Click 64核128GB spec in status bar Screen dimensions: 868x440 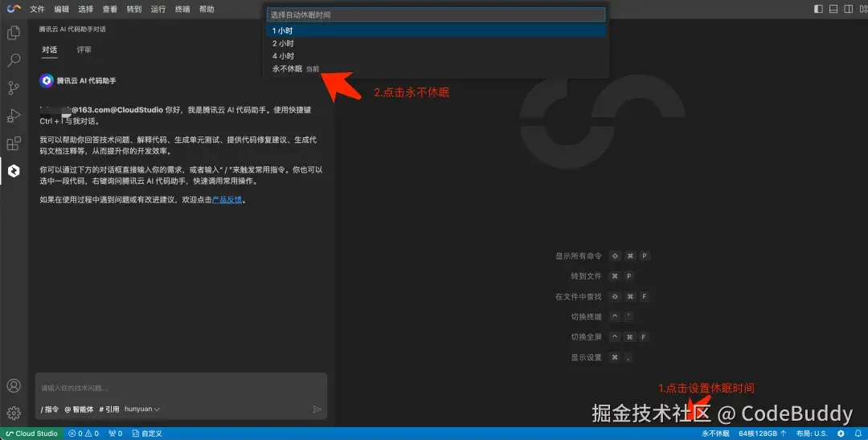(x=762, y=434)
